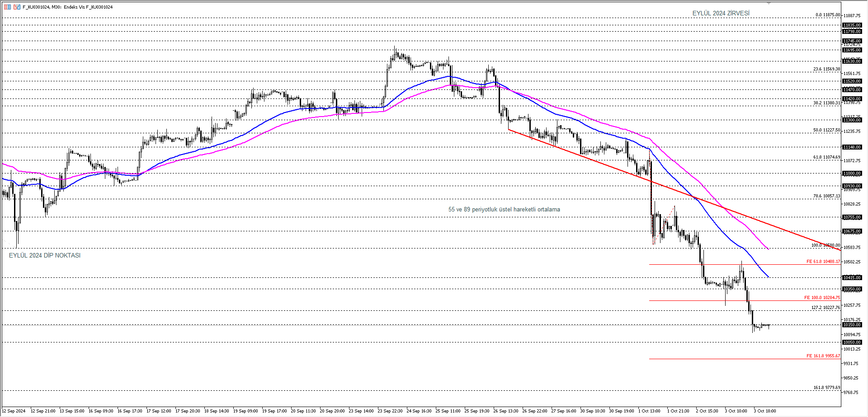Select the 78.6 10857.13 Fibonacci label
This screenshot has width=868, height=417.
[826, 196]
